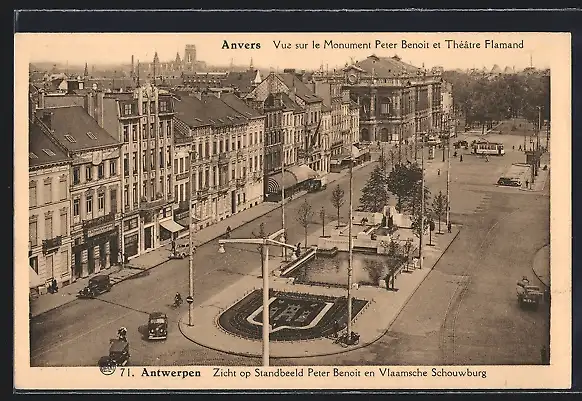Image resolution: width=582 pixels, height=401 pixels.
Task: Click the clock atop the Flemish Theatre
Action: [x=352, y=78]
